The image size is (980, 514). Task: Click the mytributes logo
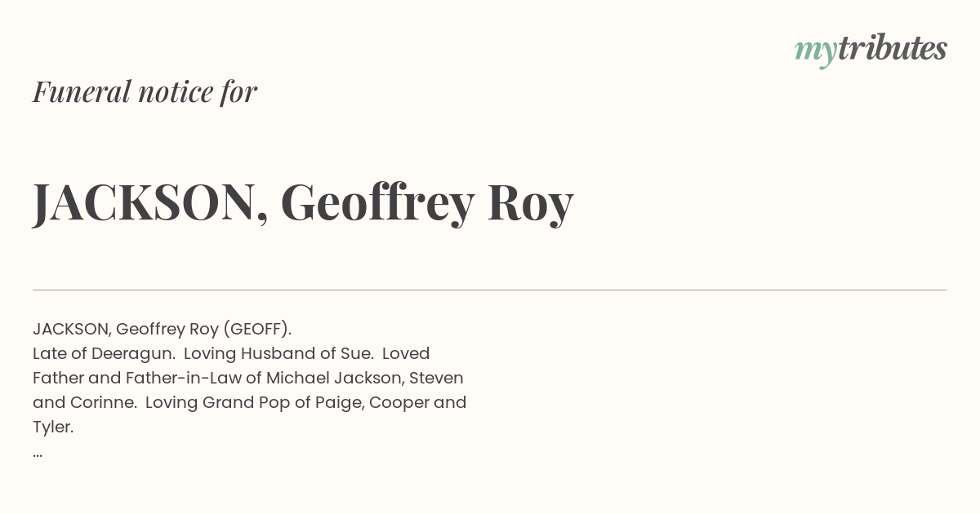point(871,50)
